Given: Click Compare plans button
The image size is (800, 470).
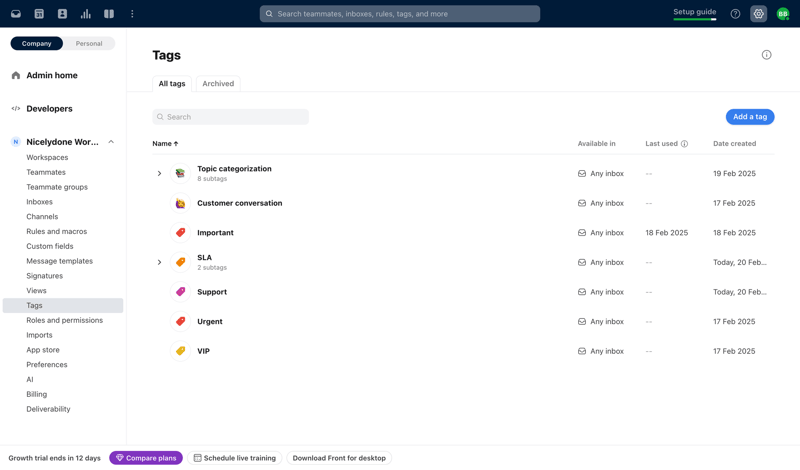Looking at the screenshot, I should click(146, 458).
